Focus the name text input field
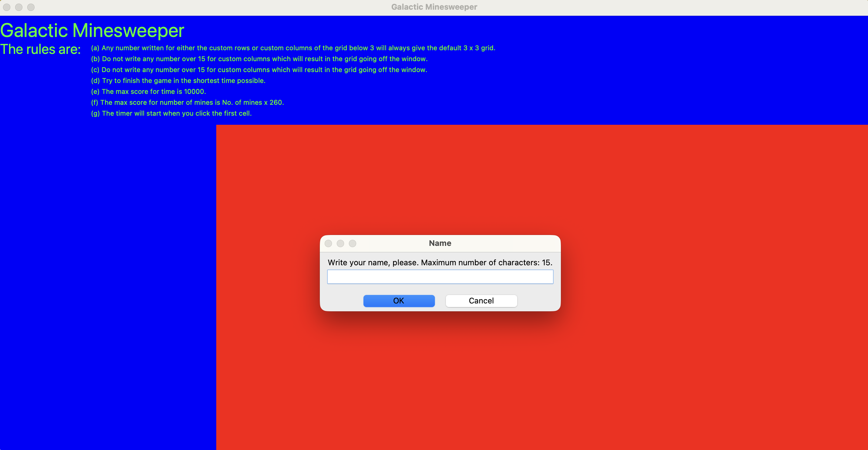 pyautogui.click(x=440, y=276)
